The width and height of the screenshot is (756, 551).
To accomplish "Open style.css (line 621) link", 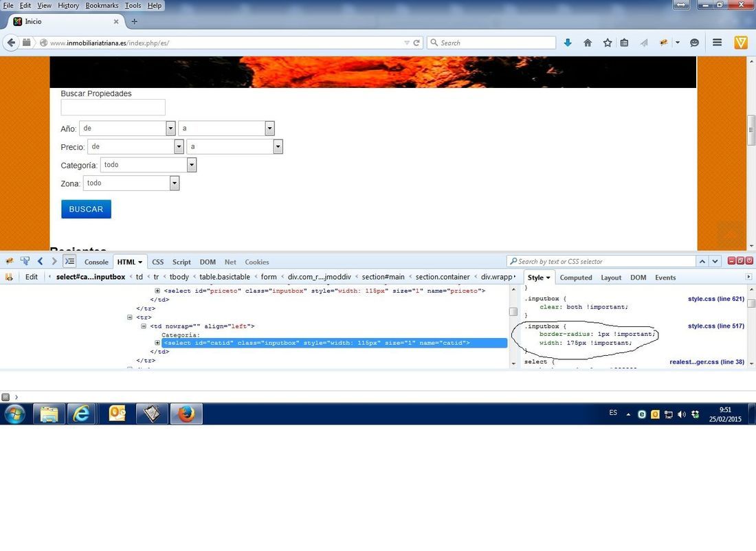I will (716, 299).
